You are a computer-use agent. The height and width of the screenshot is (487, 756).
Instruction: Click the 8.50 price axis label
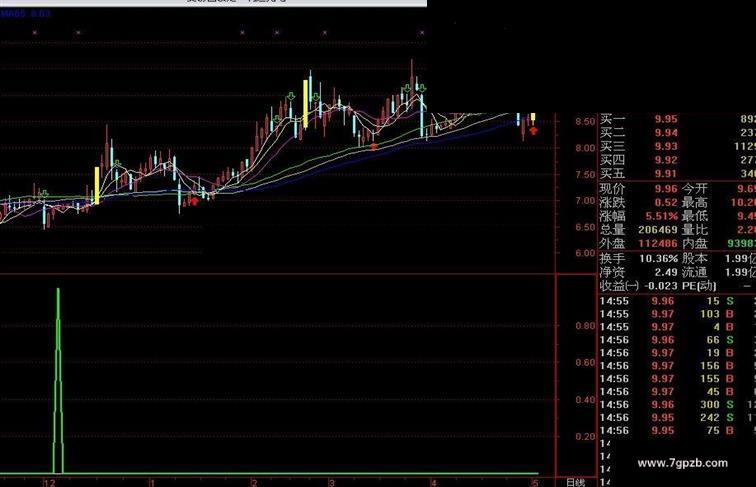click(585, 122)
